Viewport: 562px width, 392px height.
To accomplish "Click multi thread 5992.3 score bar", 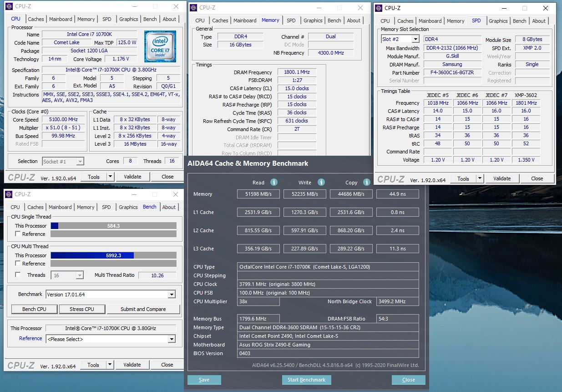I will (x=113, y=255).
